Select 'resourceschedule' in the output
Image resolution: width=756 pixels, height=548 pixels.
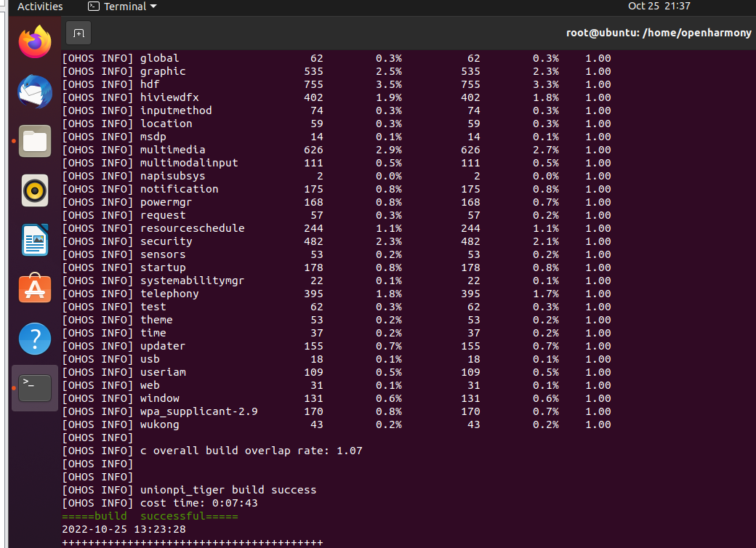pyautogui.click(x=193, y=228)
